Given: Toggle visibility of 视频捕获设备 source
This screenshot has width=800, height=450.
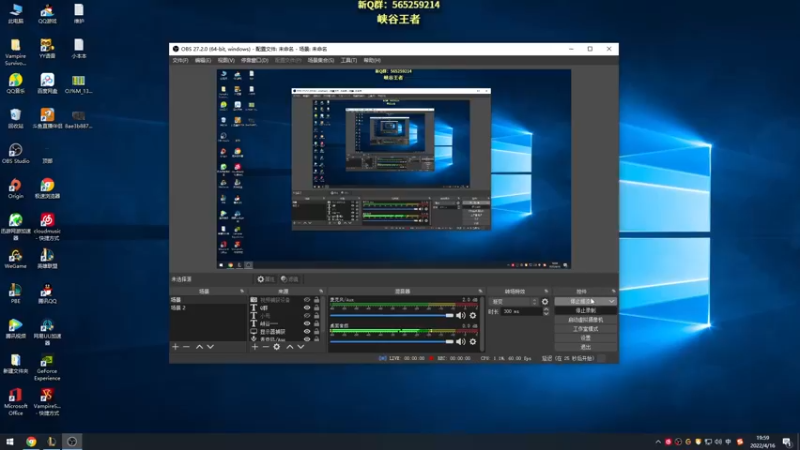Looking at the screenshot, I should [307, 300].
